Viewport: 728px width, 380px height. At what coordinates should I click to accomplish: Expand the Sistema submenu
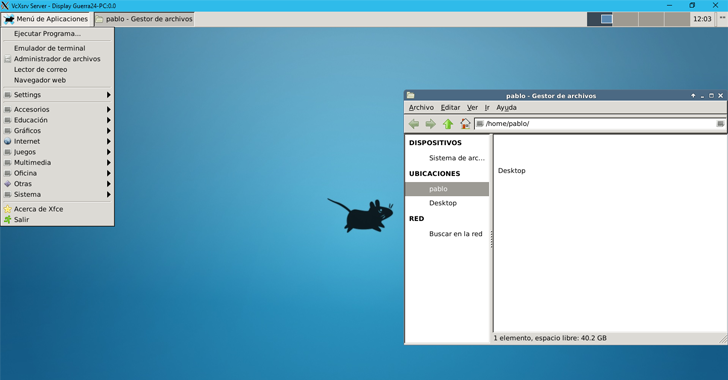(57, 195)
